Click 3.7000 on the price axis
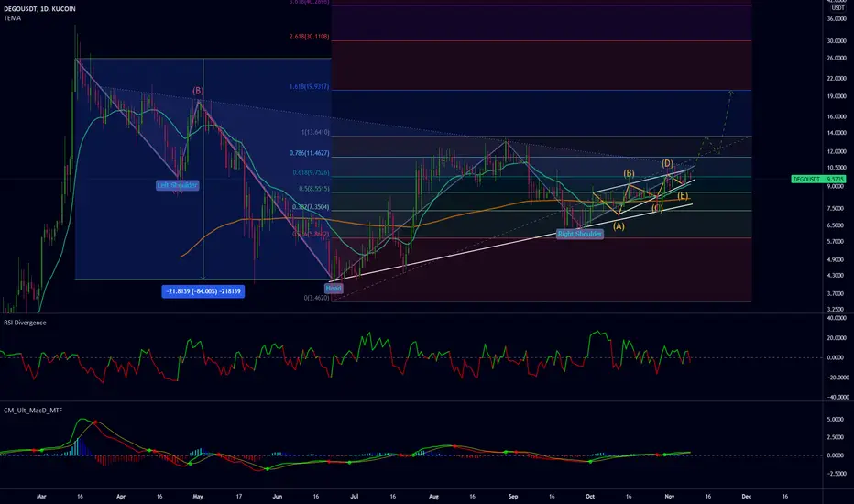Image resolution: width=854 pixels, height=504 pixels. pyautogui.click(x=837, y=293)
